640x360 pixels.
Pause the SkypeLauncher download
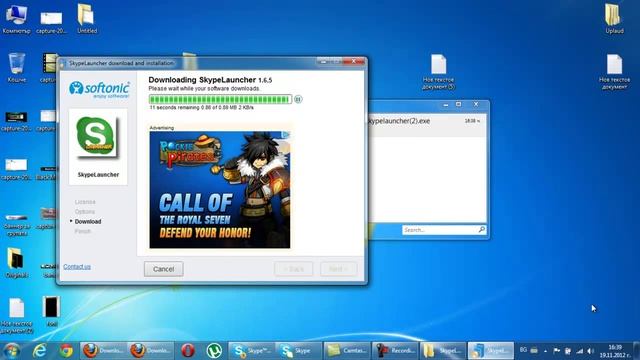click(x=298, y=99)
